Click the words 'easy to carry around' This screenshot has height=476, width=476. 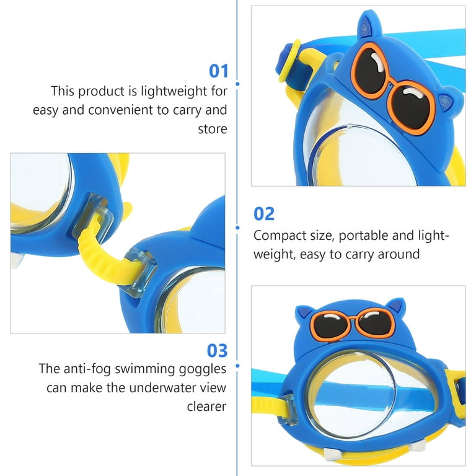click(x=359, y=254)
